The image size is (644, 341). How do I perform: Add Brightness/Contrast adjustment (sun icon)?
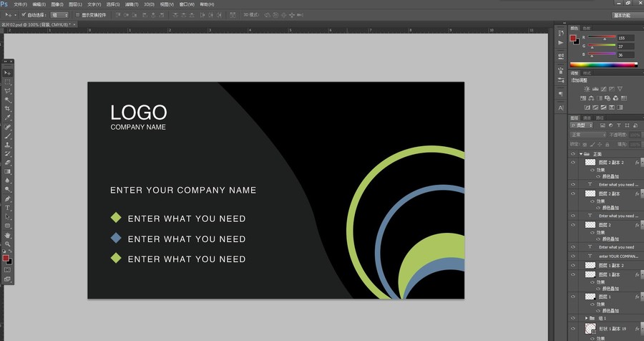tap(587, 89)
